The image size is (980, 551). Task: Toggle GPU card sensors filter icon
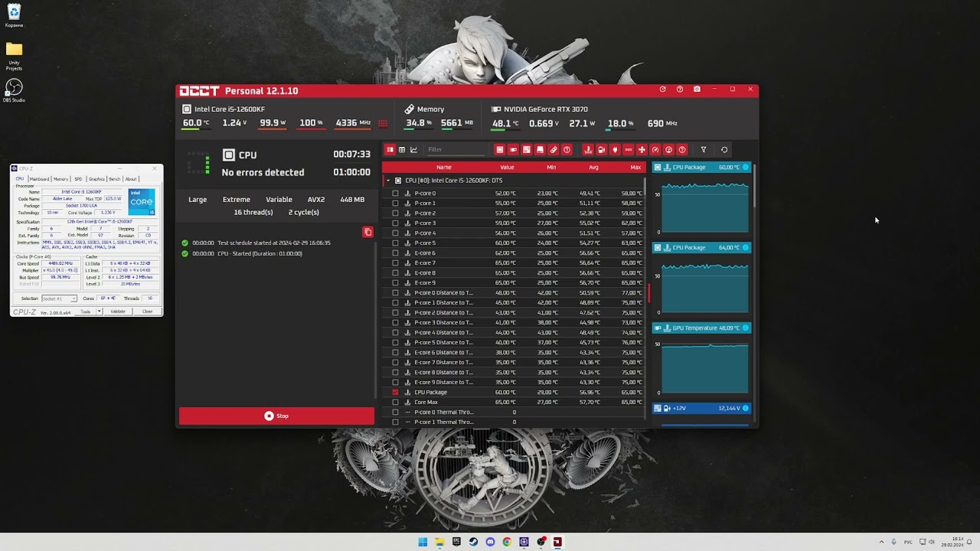[513, 150]
